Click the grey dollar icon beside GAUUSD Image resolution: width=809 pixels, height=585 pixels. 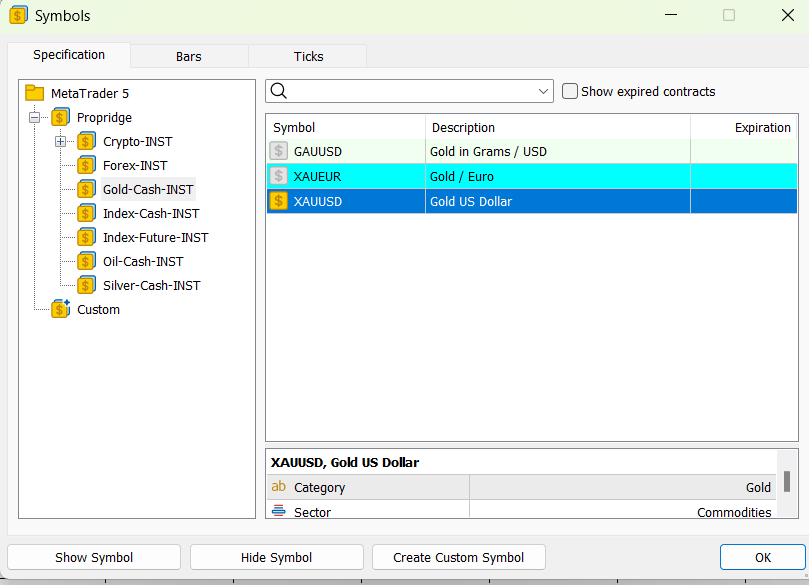pos(279,151)
